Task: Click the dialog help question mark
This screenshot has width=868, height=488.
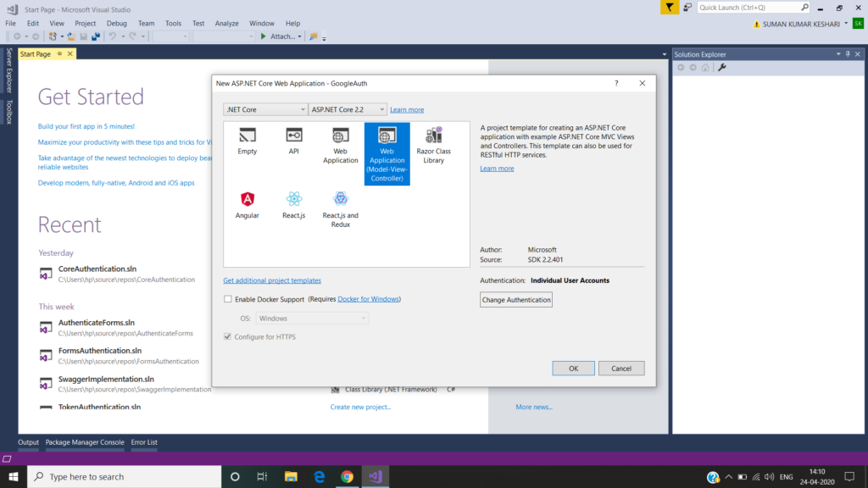Action: click(616, 84)
